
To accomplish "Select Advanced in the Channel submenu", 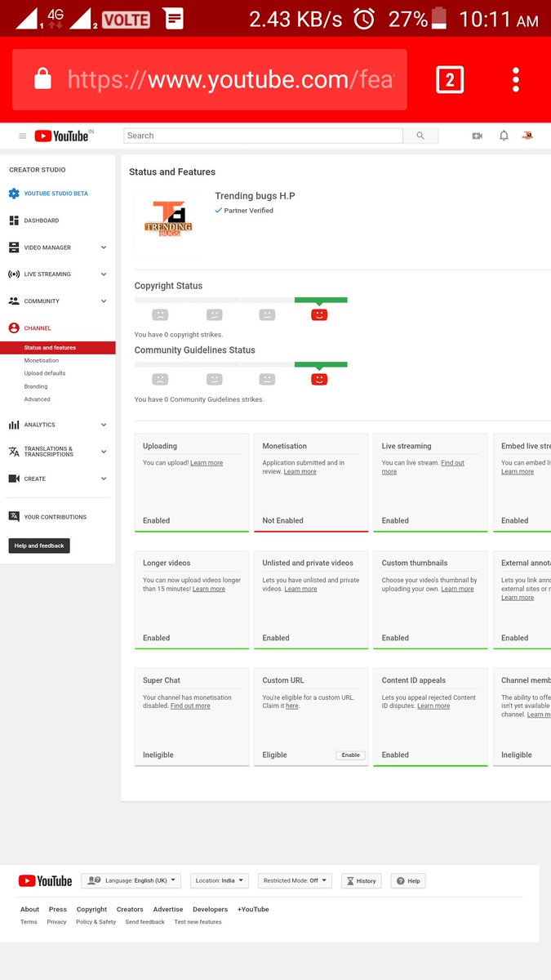I will coord(38,399).
